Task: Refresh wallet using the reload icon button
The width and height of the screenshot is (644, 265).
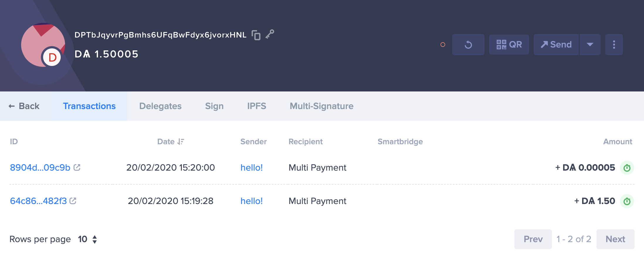Action: click(x=468, y=45)
